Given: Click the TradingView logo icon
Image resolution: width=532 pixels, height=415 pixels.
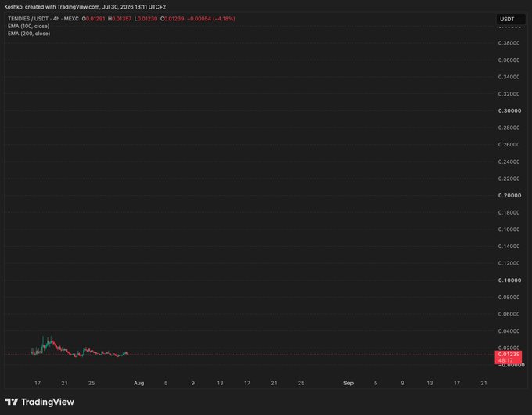Looking at the screenshot, I should (x=12, y=402).
